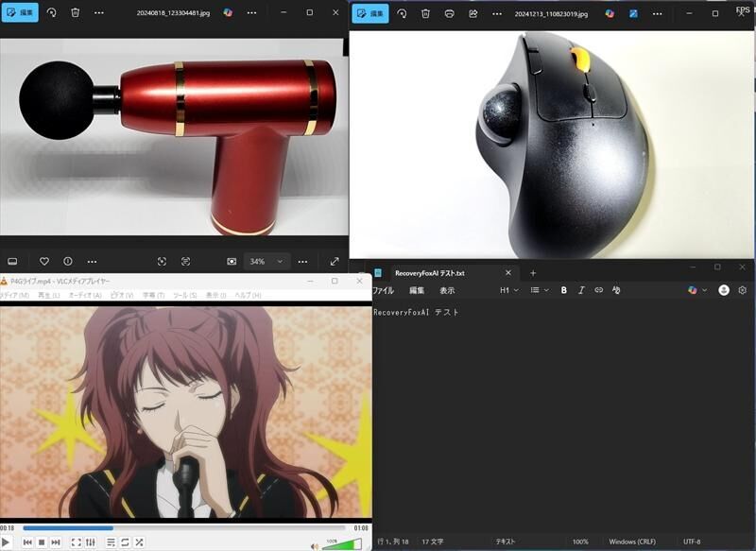Image resolution: width=756 pixels, height=551 pixels.
Task: Click UTF-8 encoding in Notepad status bar
Action: [x=692, y=542]
